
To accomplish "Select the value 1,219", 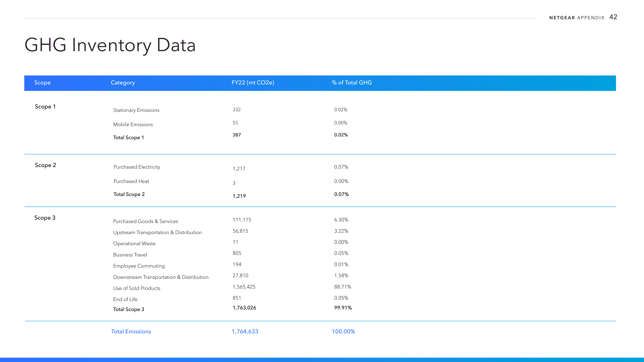I will 239,196.
